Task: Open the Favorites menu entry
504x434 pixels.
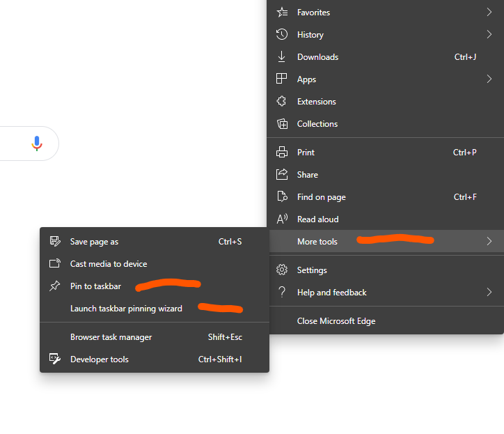Action: pos(385,13)
